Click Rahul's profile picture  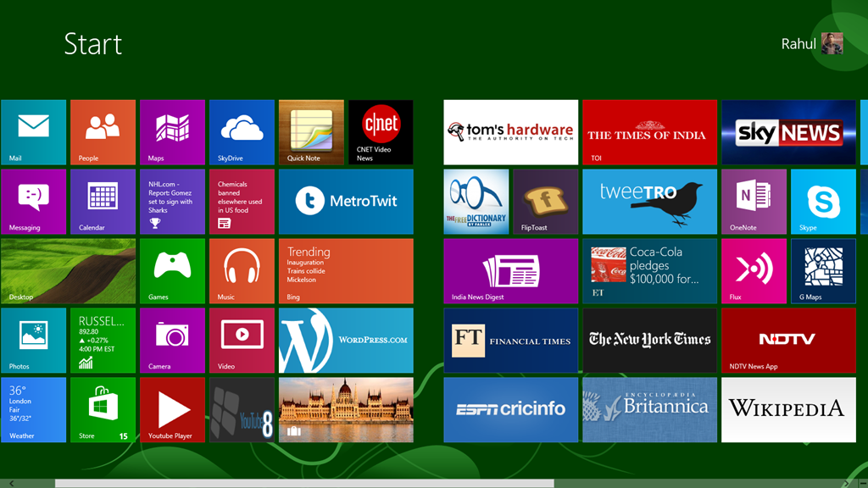tap(832, 44)
